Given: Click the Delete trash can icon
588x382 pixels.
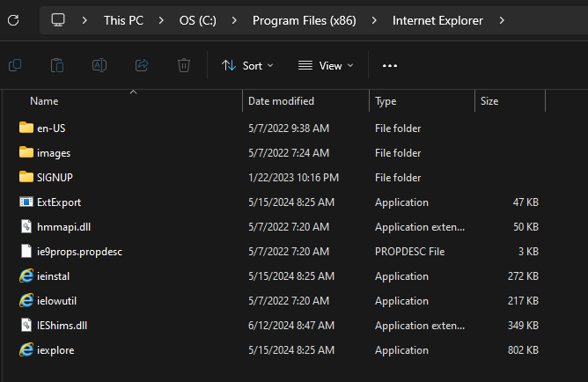Looking at the screenshot, I should pyautogui.click(x=184, y=66).
